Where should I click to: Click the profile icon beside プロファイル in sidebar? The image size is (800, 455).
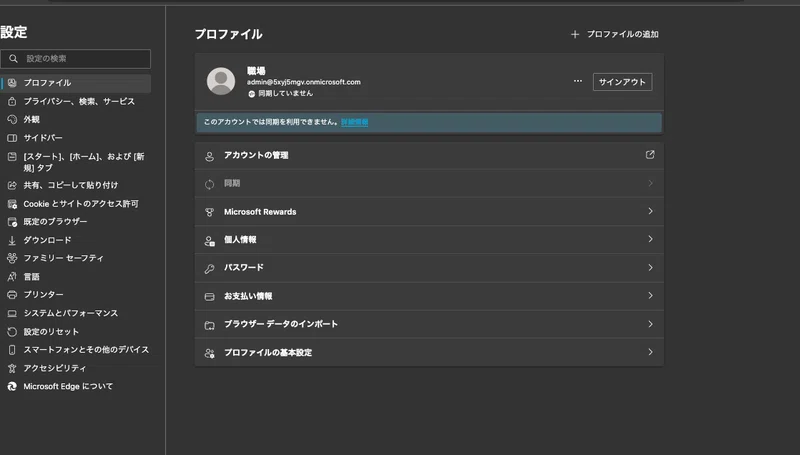[x=12, y=83]
